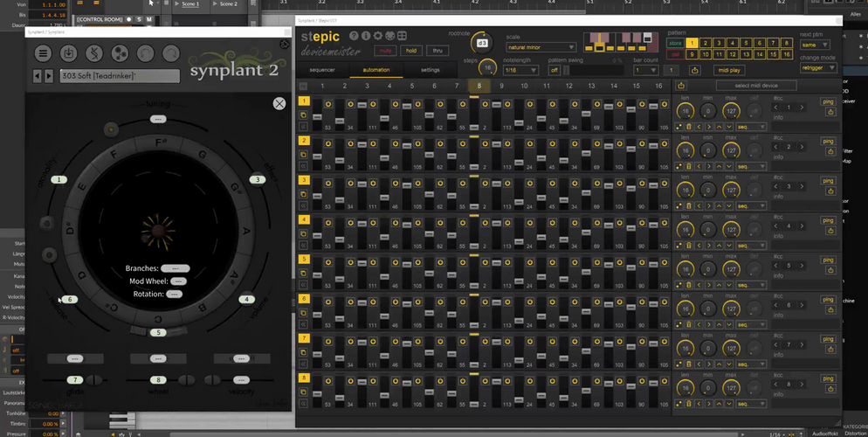Viewport: 868px width, 437px height.
Task: Toggle automation lane 8 number button
Action: [304, 378]
